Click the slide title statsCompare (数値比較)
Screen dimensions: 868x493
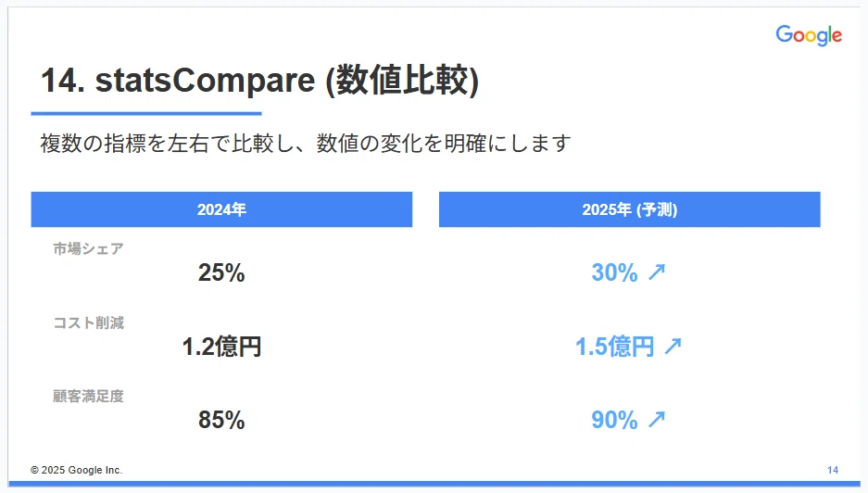click(x=259, y=81)
